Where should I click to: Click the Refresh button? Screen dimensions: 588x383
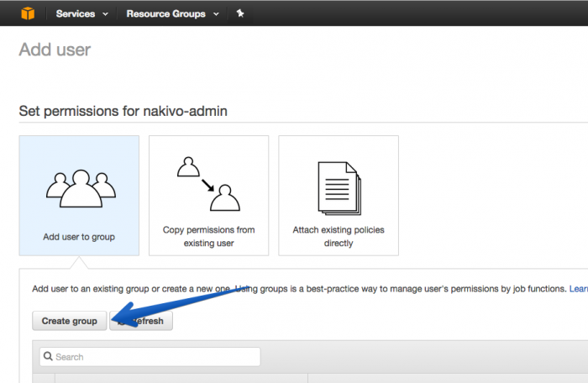[x=141, y=321]
